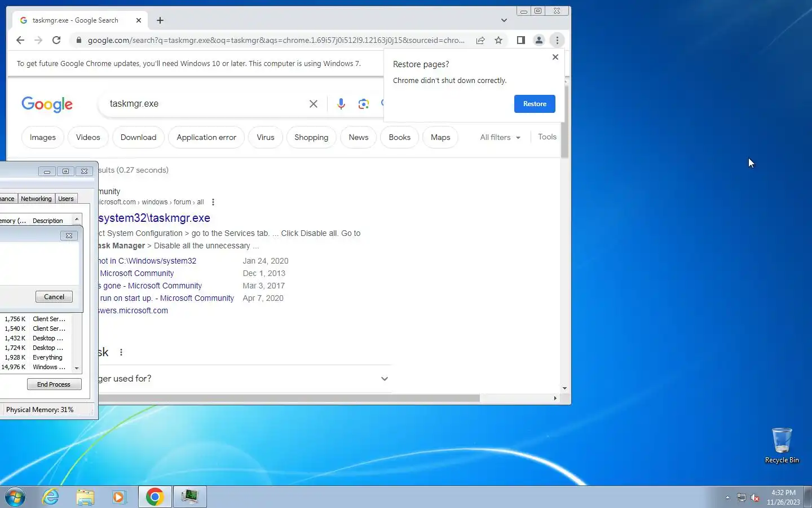Open Recycle Bin on desktop
This screenshot has height=508, width=812.
pyautogui.click(x=782, y=445)
